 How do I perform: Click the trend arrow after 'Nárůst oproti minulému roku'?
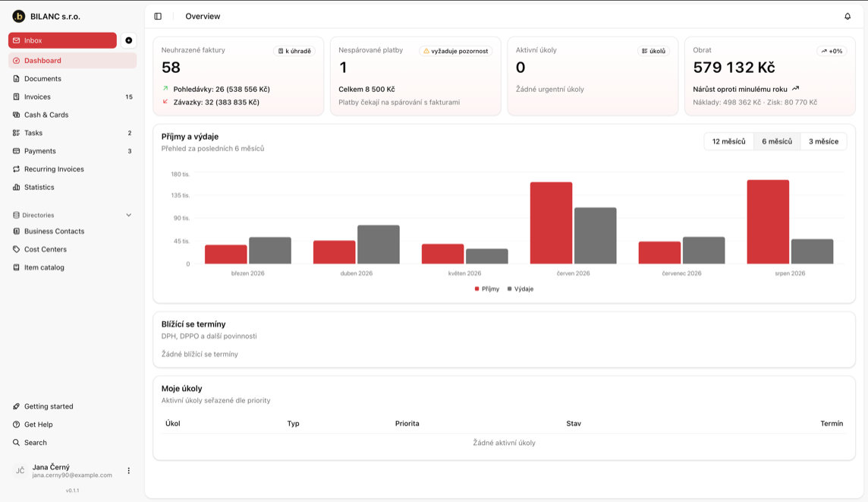click(795, 89)
